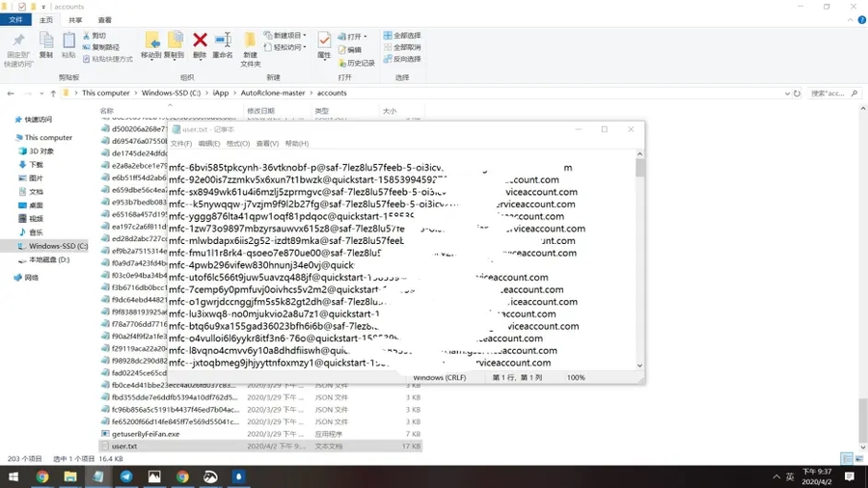Click Notepad's vertical scrollbar down arrow
Image resolution: width=868 pixels, height=488 pixels.
click(x=640, y=366)
